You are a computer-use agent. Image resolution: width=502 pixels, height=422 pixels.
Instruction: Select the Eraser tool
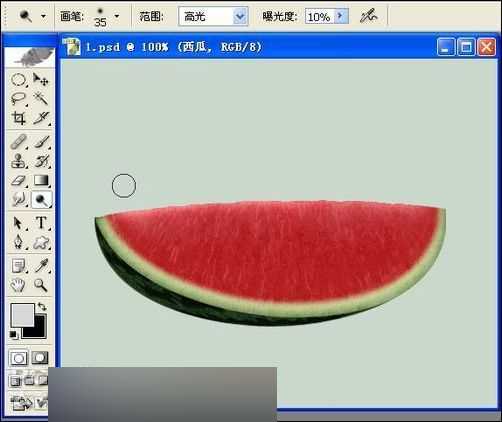(18, 181)
